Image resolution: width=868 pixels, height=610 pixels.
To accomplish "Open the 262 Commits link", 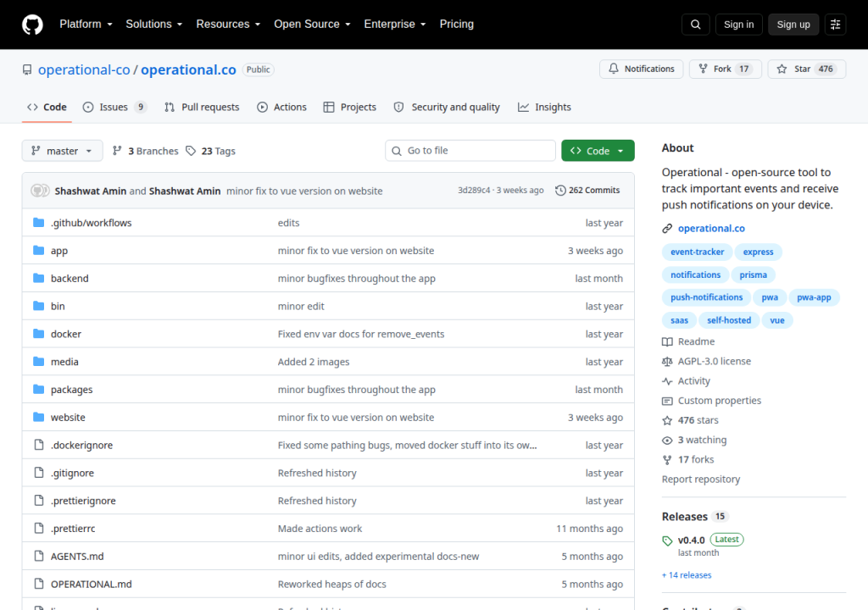I will (x=587, y=191).
